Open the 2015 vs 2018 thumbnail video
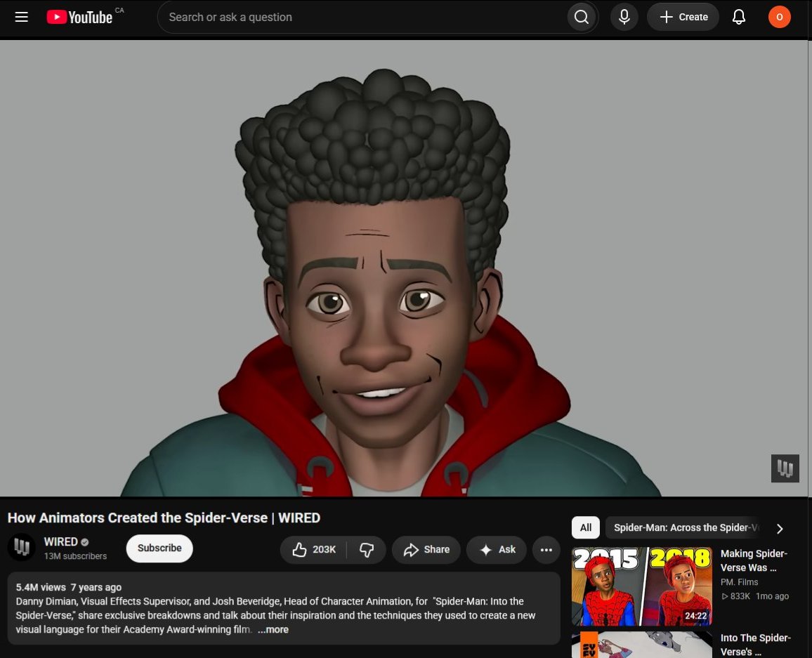812x658 pixels. pyautogui.click(x=641, y=586)
